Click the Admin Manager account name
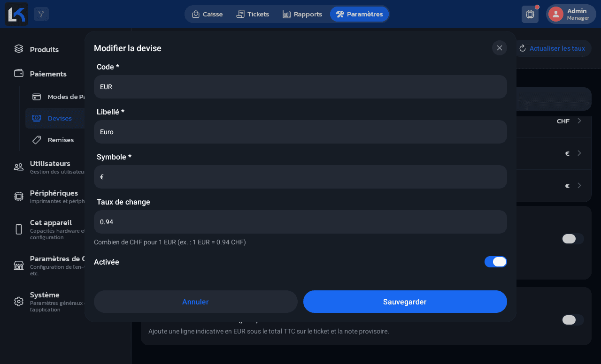This screenshot has height=364, width=601. 578,14
